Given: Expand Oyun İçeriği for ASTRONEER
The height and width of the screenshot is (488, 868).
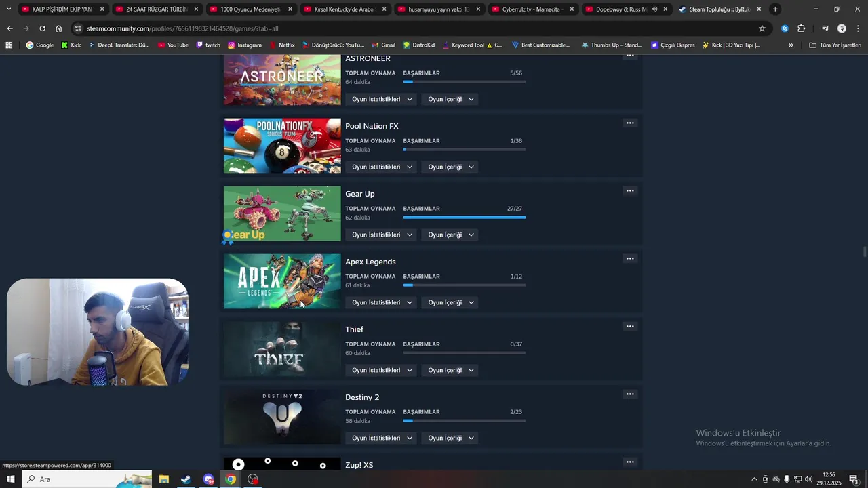Looking at the screenshot, I should click(x=450, y=99).
